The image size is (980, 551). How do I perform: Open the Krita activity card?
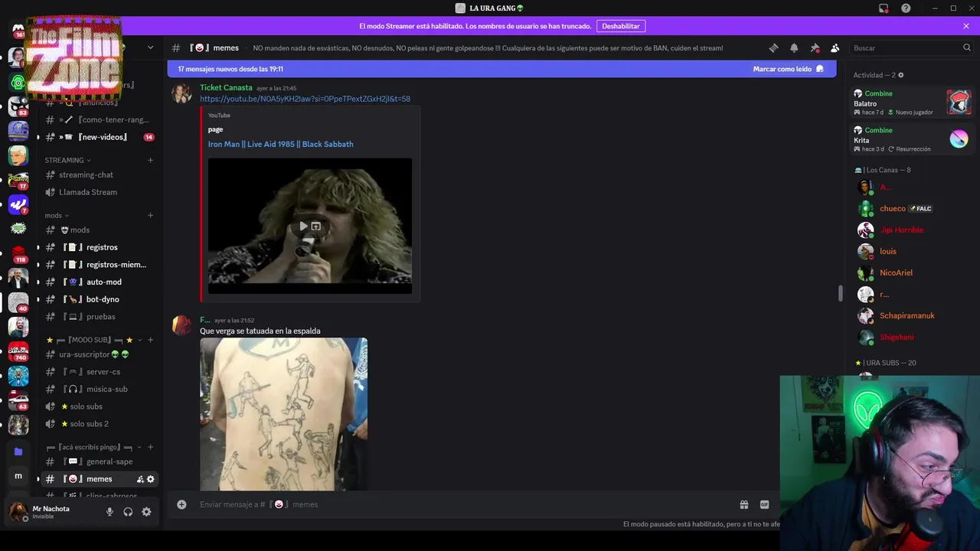912,139
